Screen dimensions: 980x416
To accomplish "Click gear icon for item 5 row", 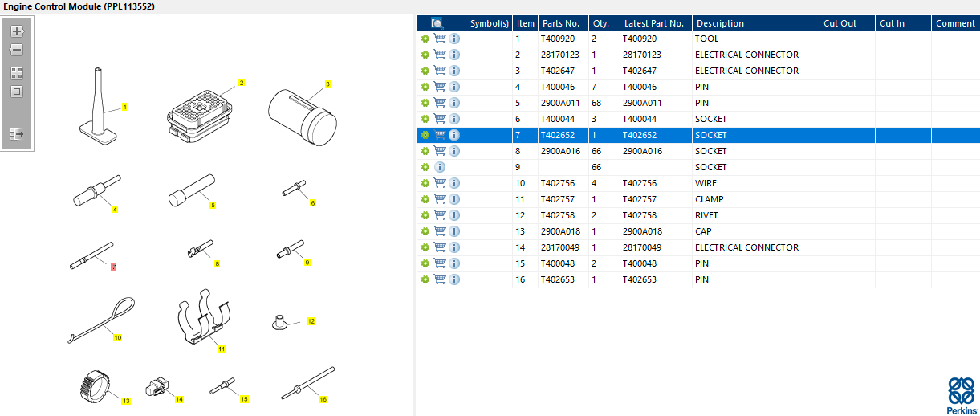I will click(x=425, y=103).
